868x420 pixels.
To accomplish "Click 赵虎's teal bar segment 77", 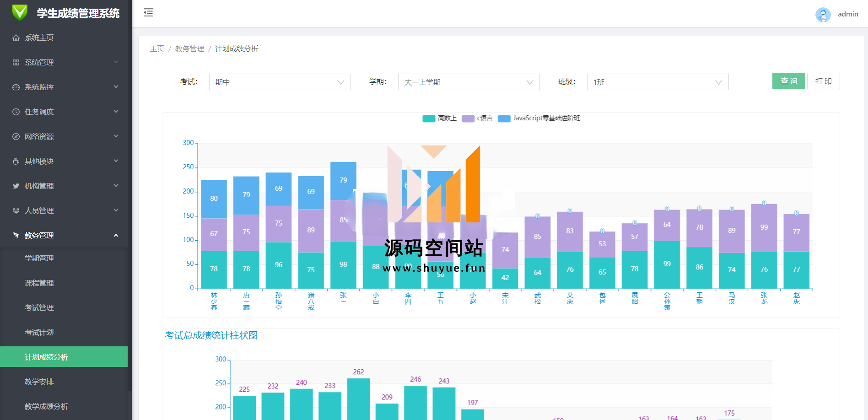I will pyautogui.click(x=797, y=269).
